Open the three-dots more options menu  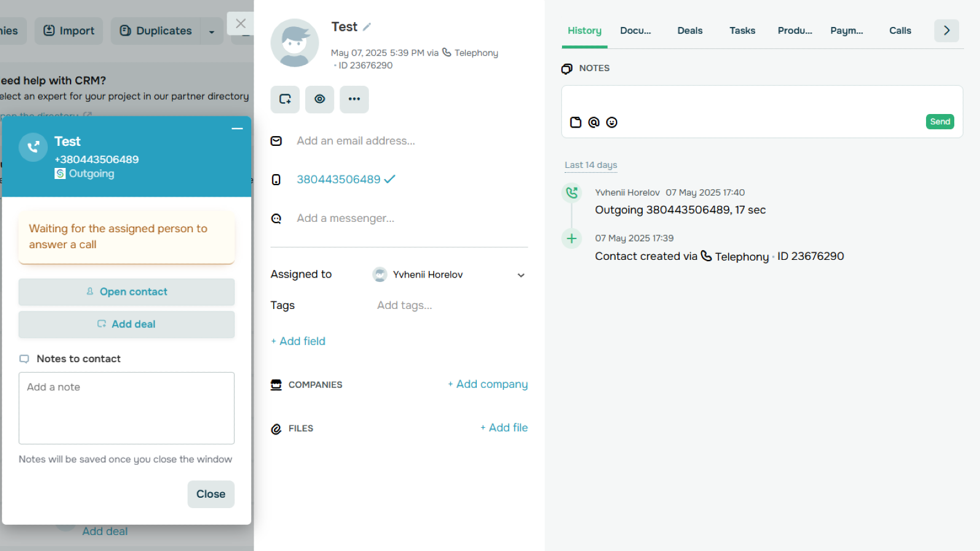354,99
